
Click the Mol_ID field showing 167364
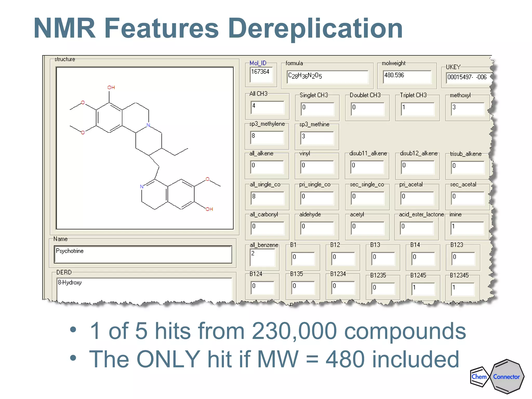tap(261, 75)
